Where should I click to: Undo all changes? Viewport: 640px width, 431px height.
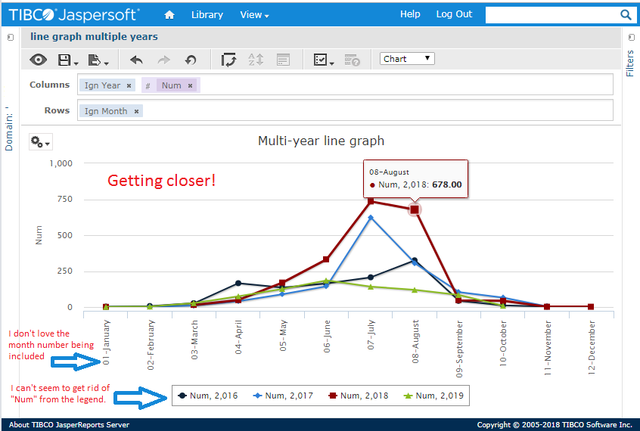point(190,60)
